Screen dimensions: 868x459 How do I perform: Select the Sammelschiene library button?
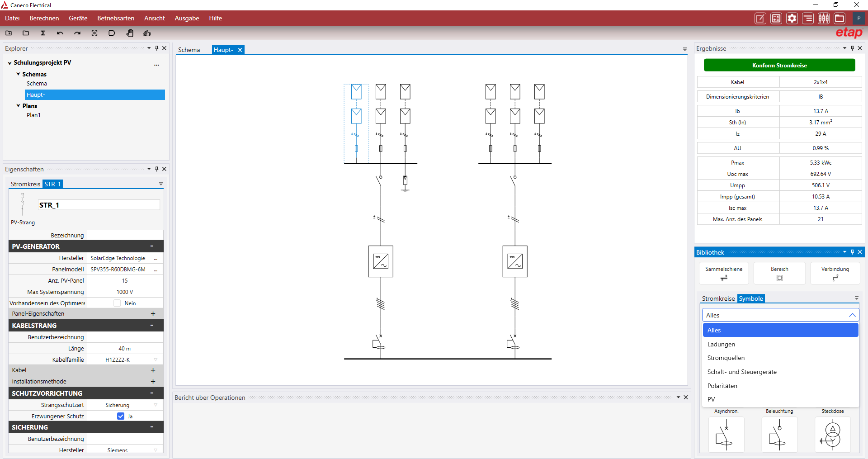[x=723, y=273]
